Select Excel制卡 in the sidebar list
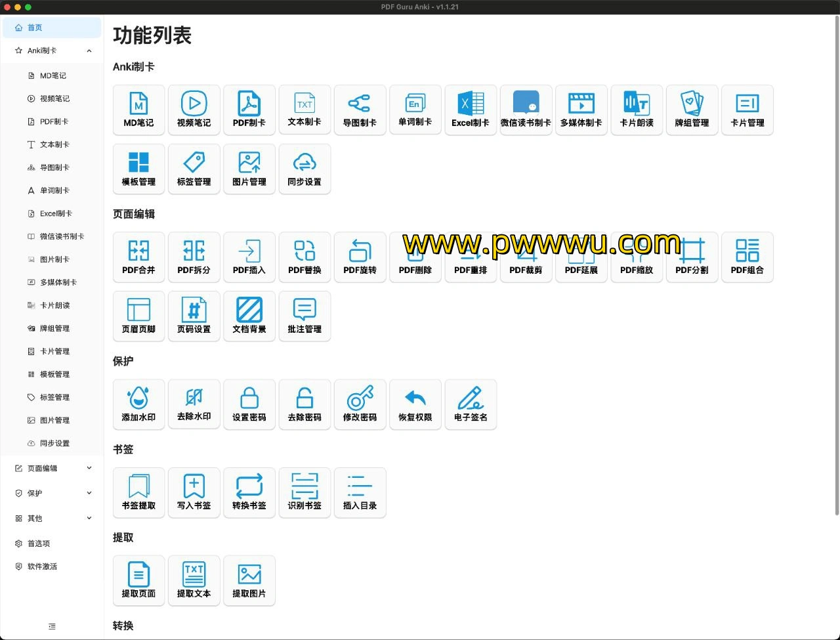840x640 pixels. [x=52, y=213]
